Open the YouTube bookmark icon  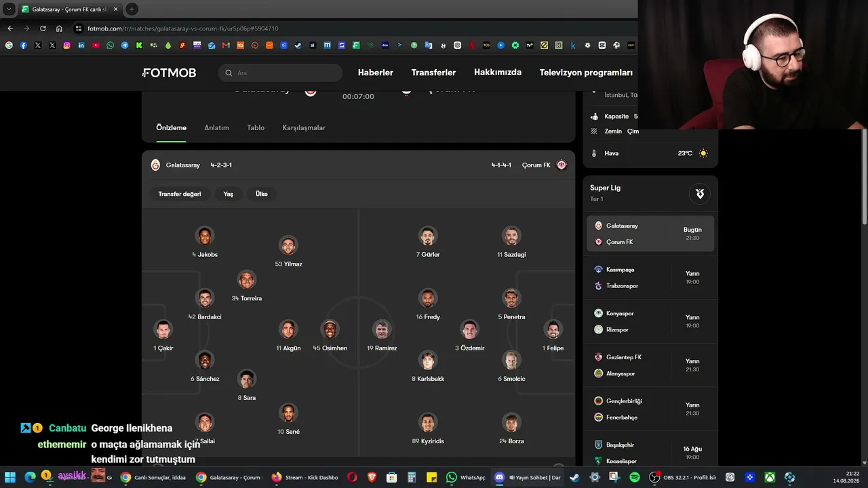click(96, 45)
